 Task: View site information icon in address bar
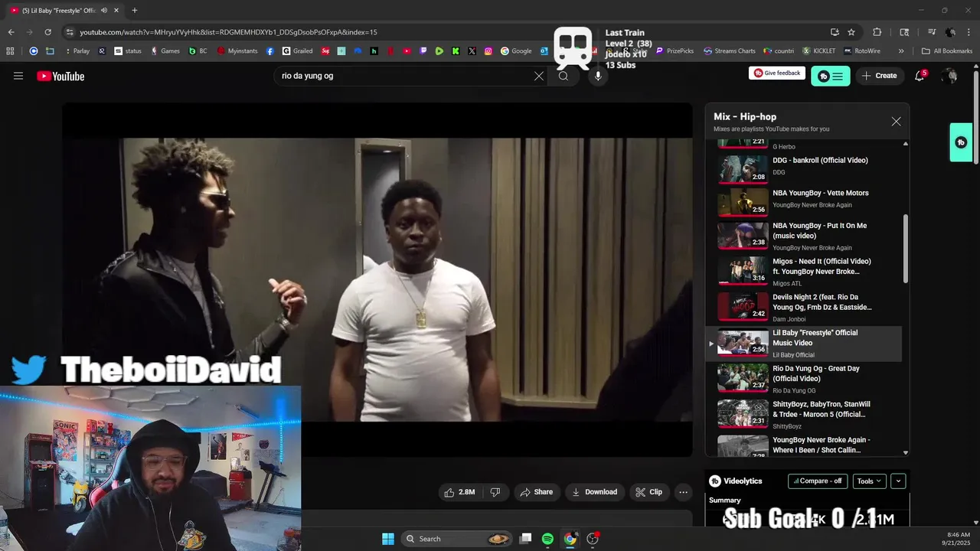coord(70,32)
